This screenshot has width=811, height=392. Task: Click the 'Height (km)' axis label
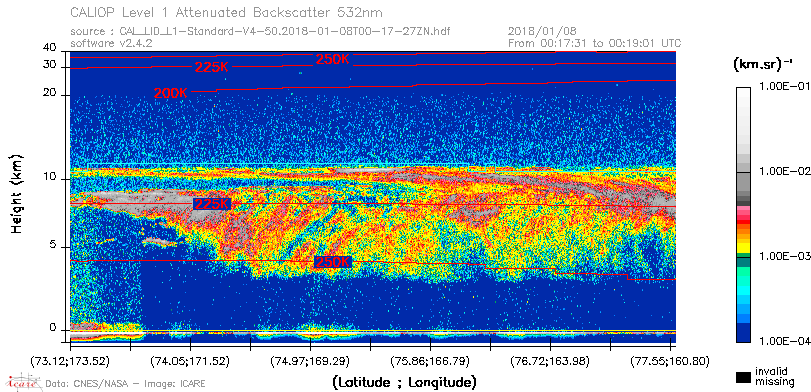click(x=17, y=193)
